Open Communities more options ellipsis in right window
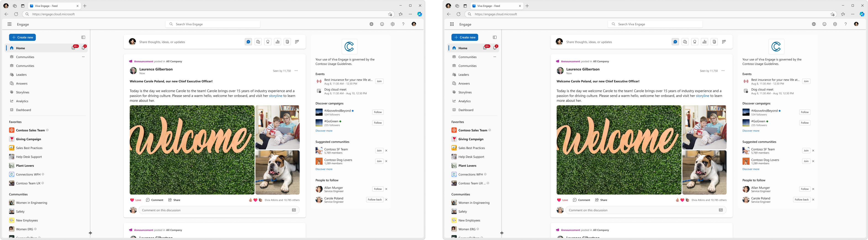This screenshot has width=868, height=240. [x=495, y=57]
